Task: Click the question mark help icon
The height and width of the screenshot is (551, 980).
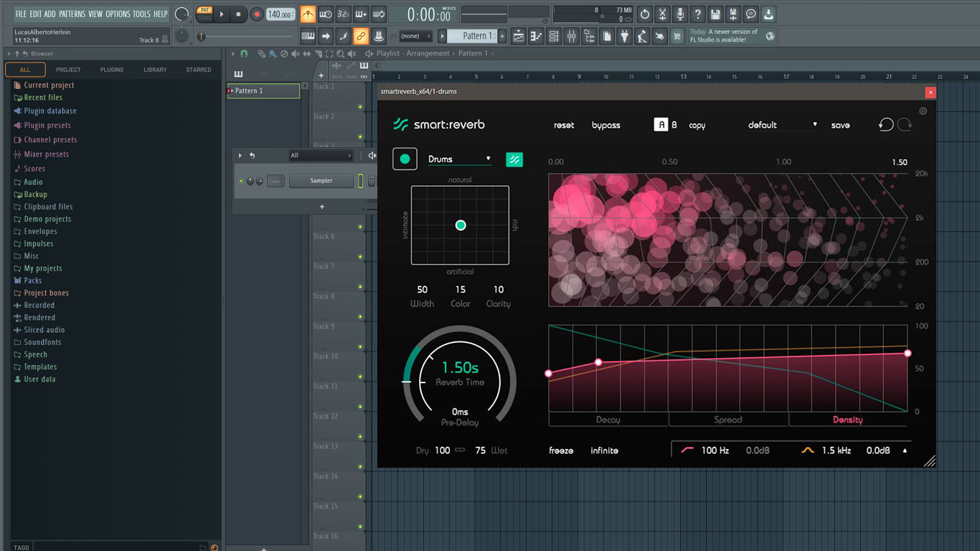Action: 697,14
